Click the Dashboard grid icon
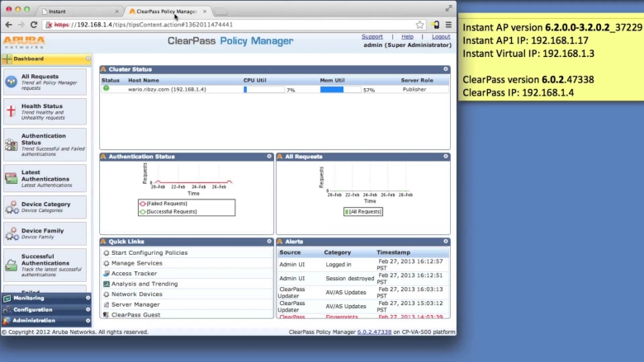This screenshot has width=644, height=362. [7, 59]
